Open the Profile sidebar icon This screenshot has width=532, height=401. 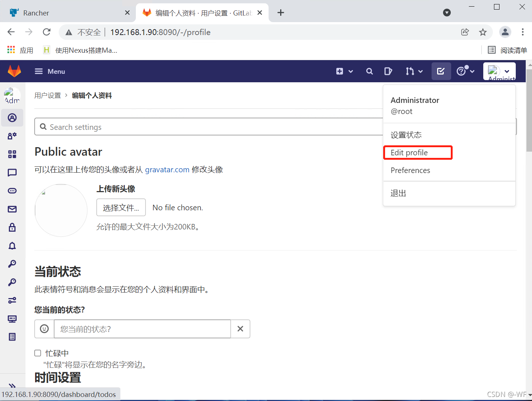(x=12, y=118)
